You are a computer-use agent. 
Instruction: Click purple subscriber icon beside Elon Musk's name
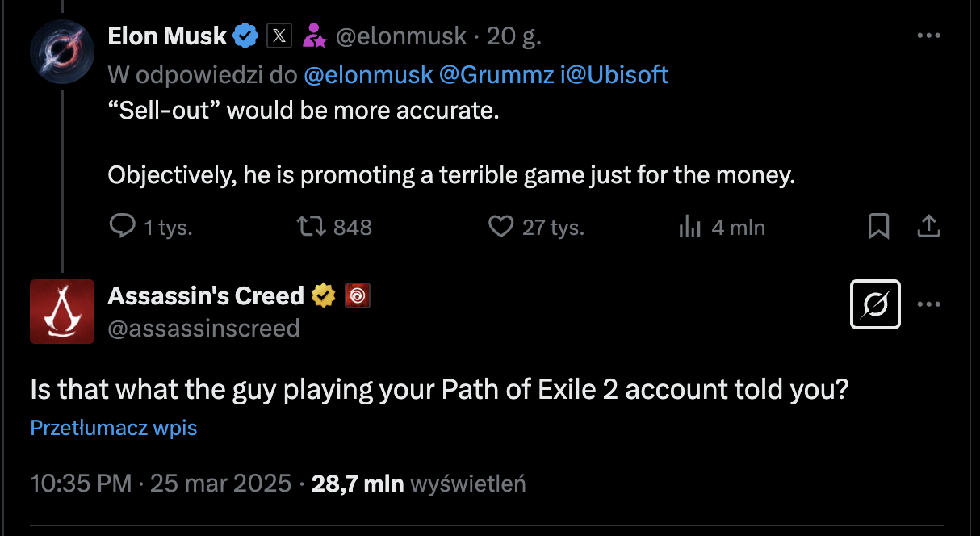pos(313,36)
